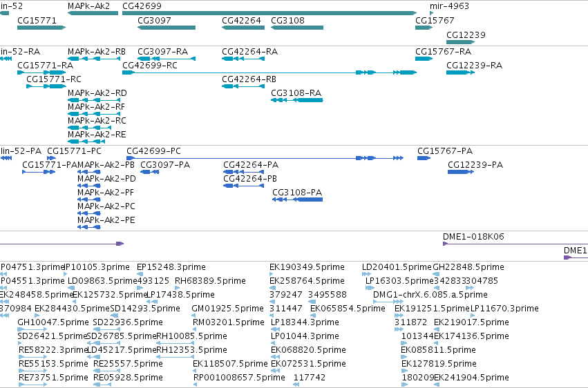
Task: Select protein MAPk-Ak2-PD
Action: coord(89,186)
